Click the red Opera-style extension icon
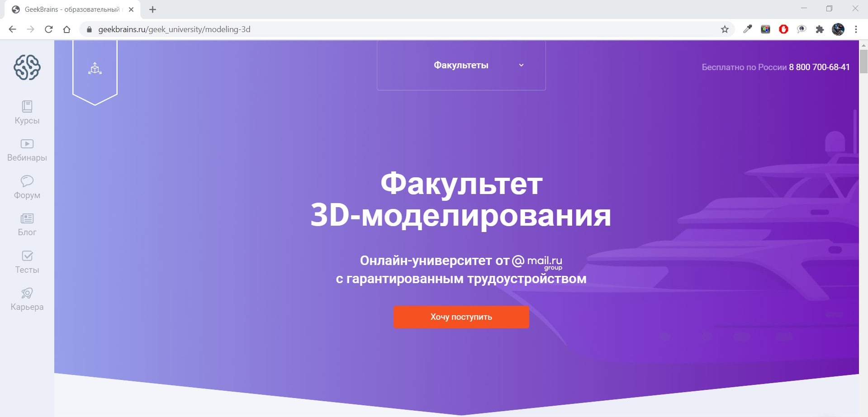Viewport: 868px width, 417px height. point(783,29)
